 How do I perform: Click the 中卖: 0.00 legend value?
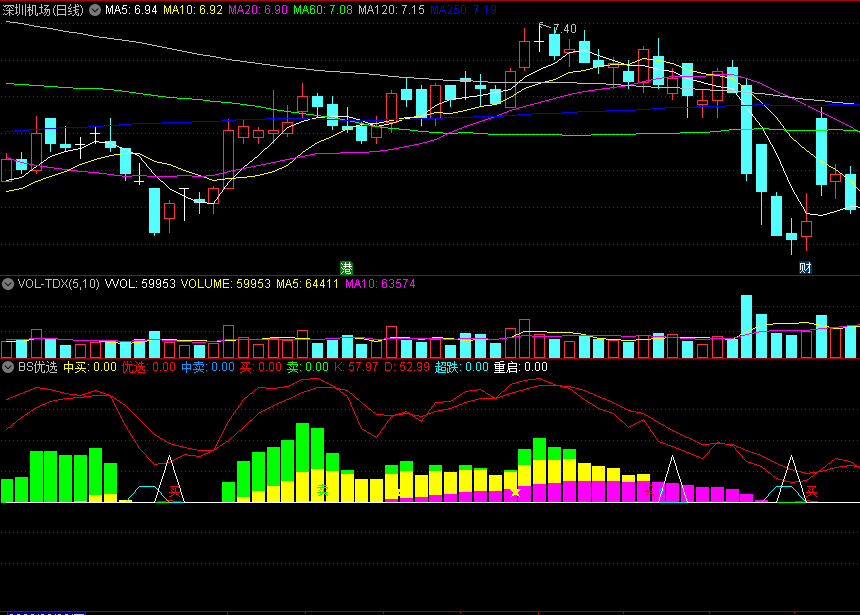coord(208,367)
